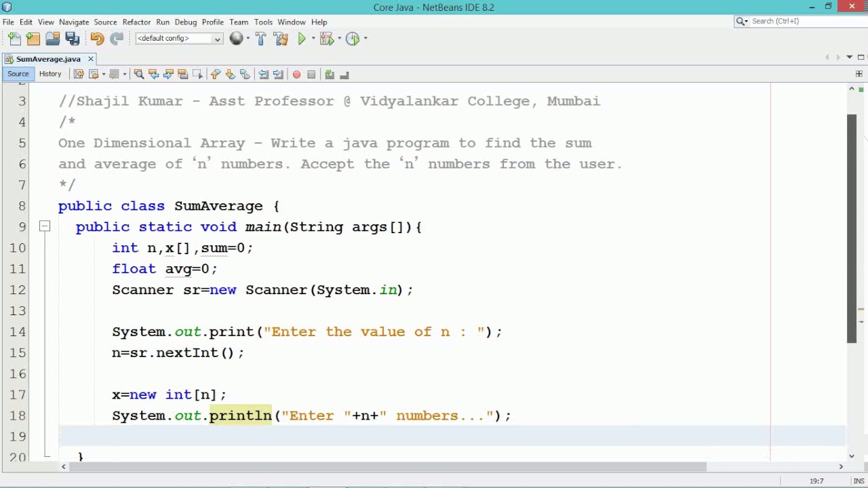This screenshot has width=868, height=488.
Task: Click the horizontal scrollbar right arrow
Action: coord(841,466)
